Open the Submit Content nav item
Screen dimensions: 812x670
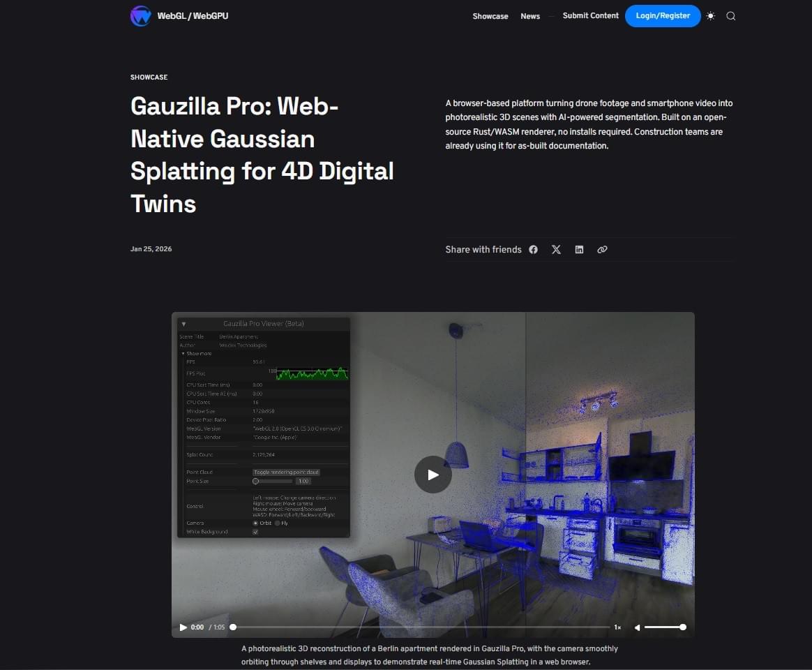point(590,15)
